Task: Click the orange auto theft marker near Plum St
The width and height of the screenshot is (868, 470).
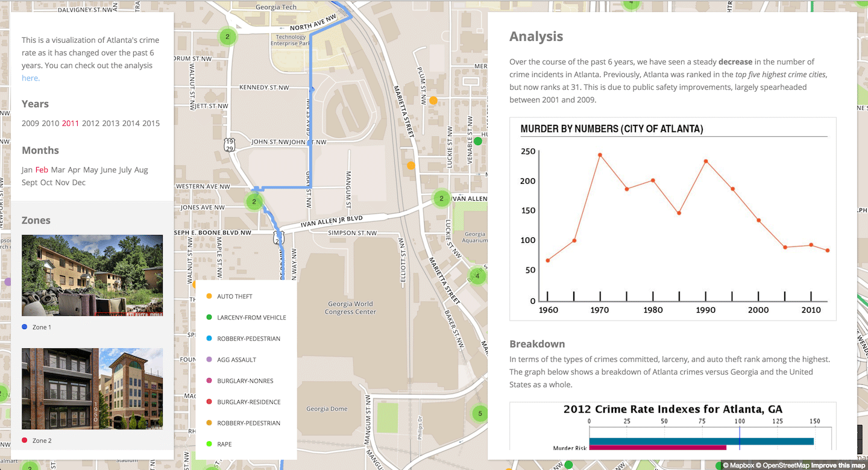Action: point(433,101)
